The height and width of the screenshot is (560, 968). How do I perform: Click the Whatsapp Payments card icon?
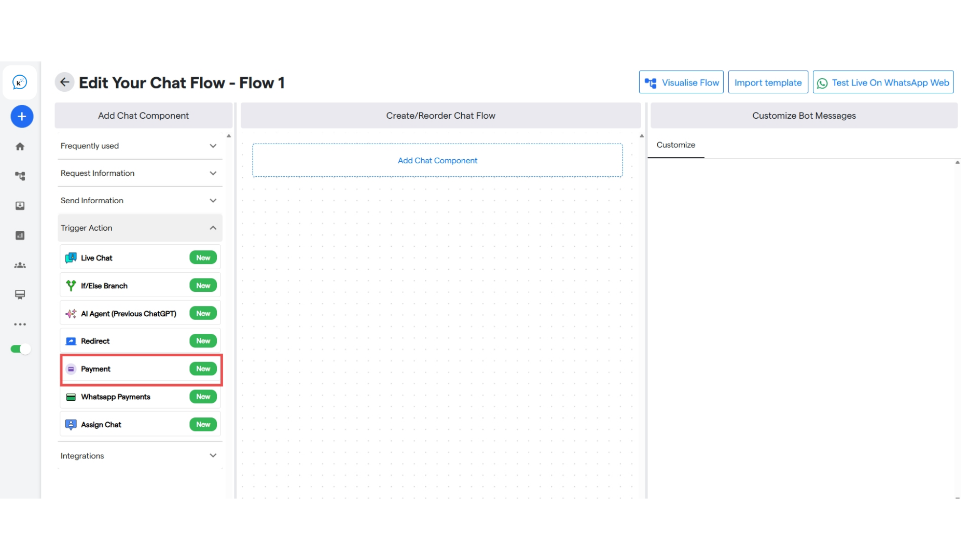coord(71,397)
